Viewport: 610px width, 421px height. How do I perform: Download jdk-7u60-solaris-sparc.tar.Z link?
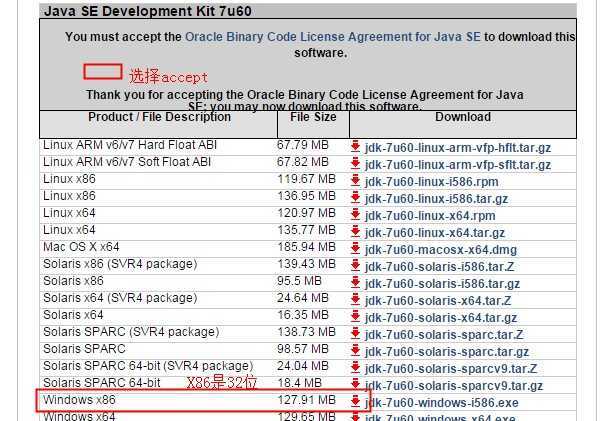coord(444,335)
